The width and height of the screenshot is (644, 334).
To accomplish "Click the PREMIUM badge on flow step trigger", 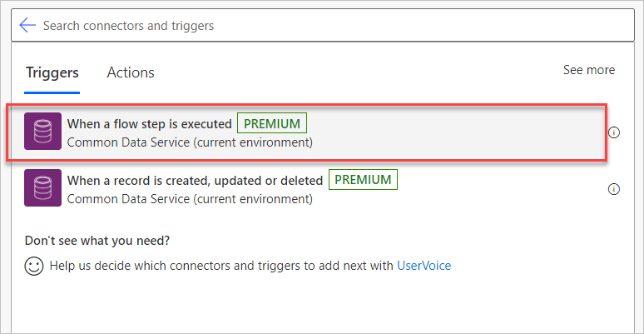I will point(272,123).
